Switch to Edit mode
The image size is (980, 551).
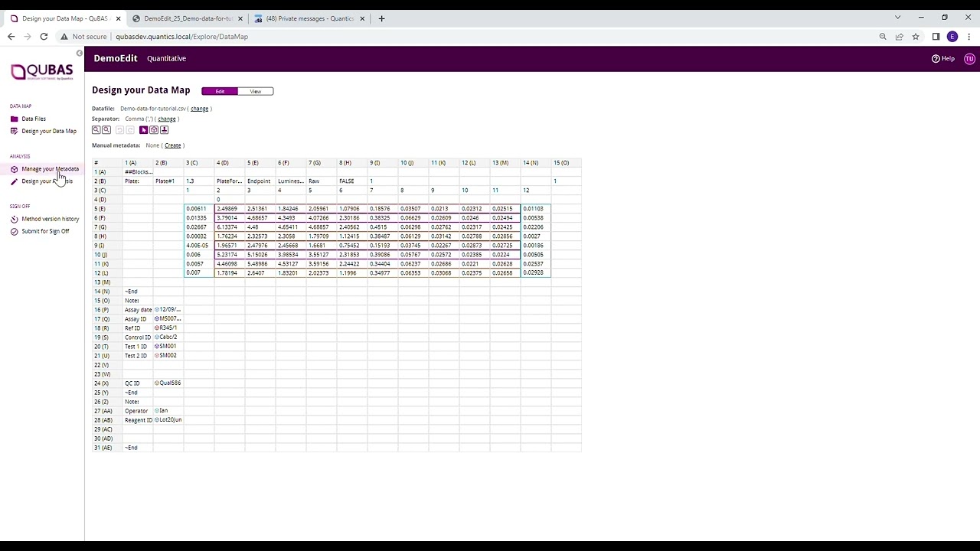click(x=220, y=91)
